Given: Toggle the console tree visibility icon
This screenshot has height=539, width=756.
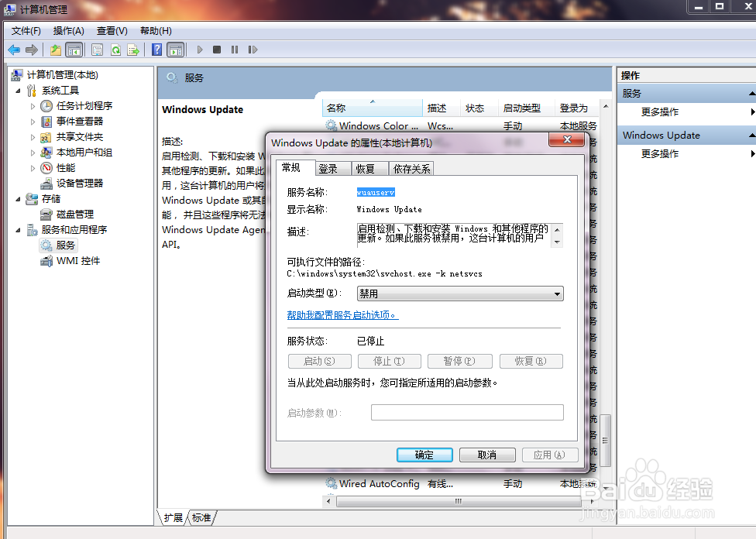Looking at the screenshot, I should [x=74, y=49].
